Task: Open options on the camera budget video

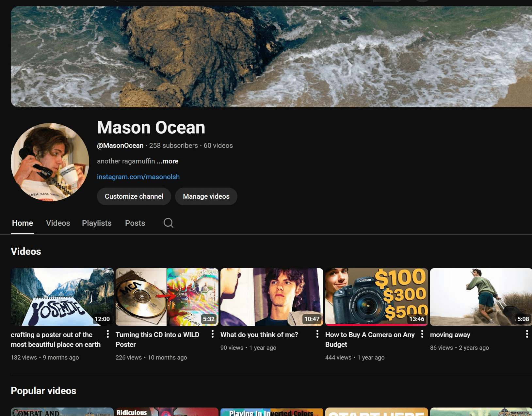Action: pyautogui.click(x=422, y=334)
